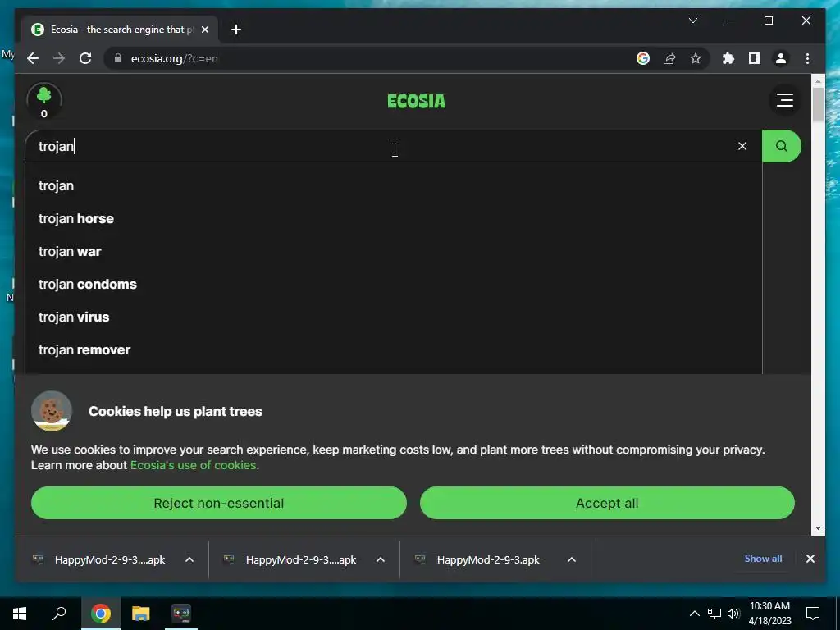The height and width of the screenshot is (630, 840).
Task: Open the Ecosia tree counter icon
Action: coord(44,101)
